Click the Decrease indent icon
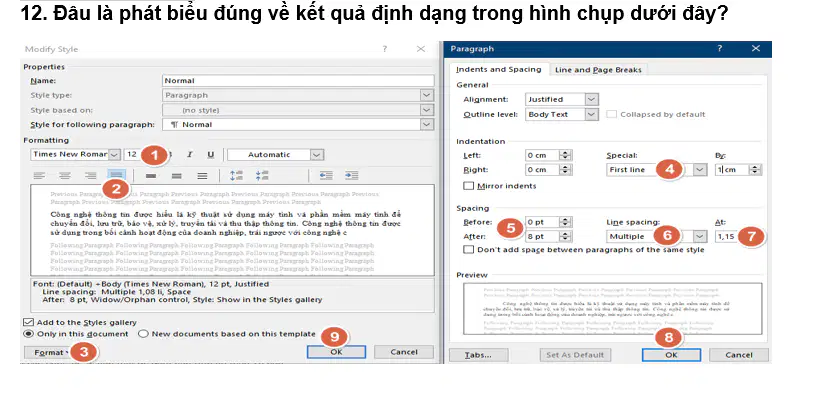 (x=326, y=176)
